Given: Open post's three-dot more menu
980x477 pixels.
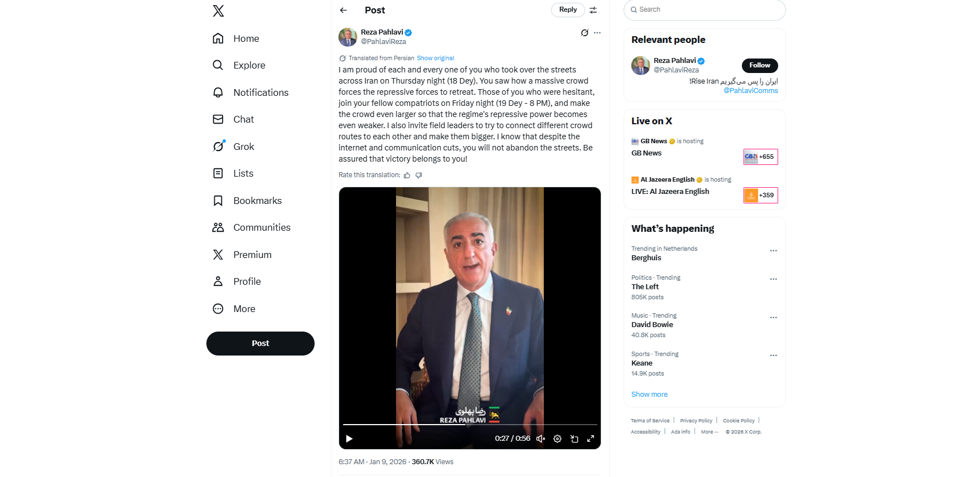Looking at the screenshot, I should pyautogui.click(x=597, y=33).
